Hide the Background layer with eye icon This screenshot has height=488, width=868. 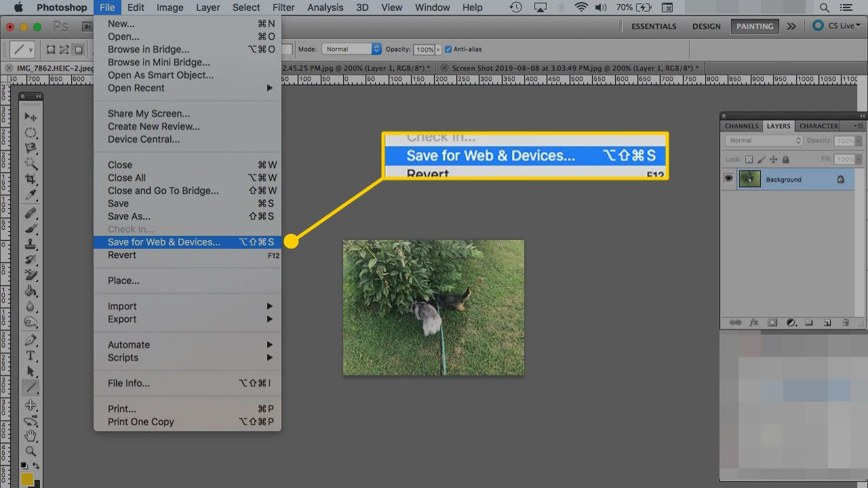(x=729, y=179)
